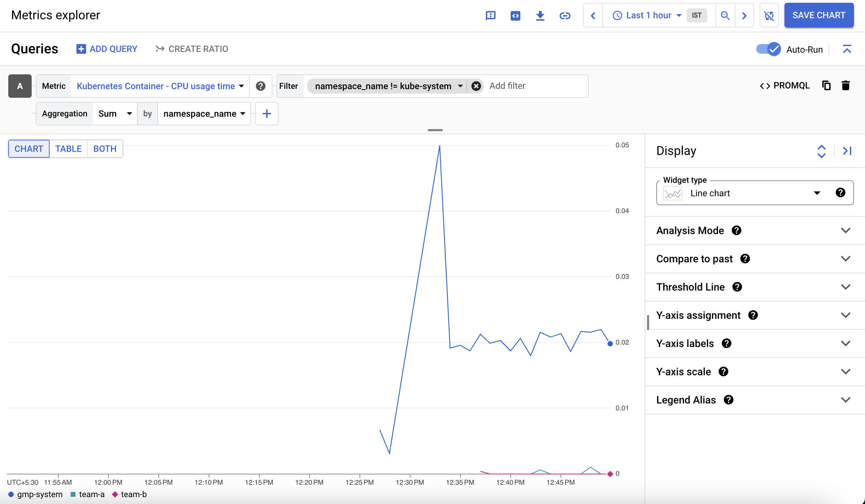The width and height of the screenshot is (865, 504).
Task: Click the Save Chart button
Action: click(819, 15)
